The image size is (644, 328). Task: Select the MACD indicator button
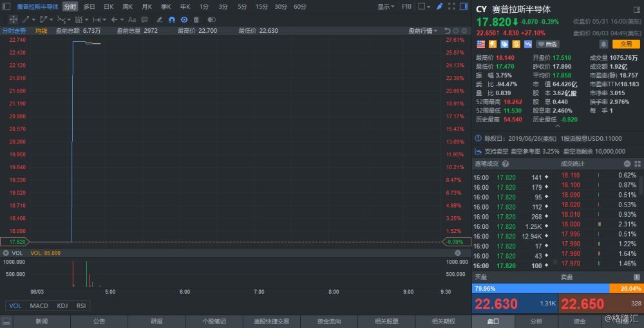39,305
